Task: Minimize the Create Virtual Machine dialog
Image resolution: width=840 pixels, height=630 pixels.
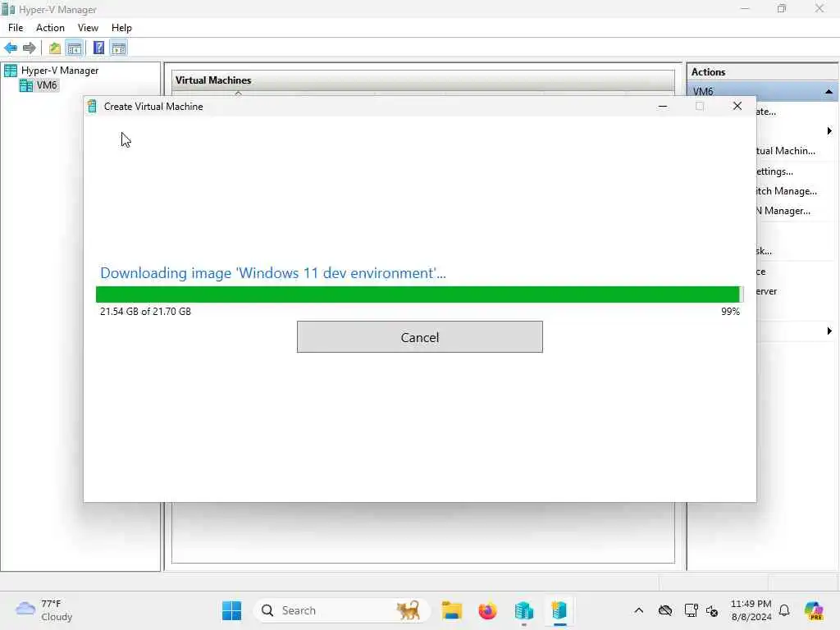Action: 663,106
